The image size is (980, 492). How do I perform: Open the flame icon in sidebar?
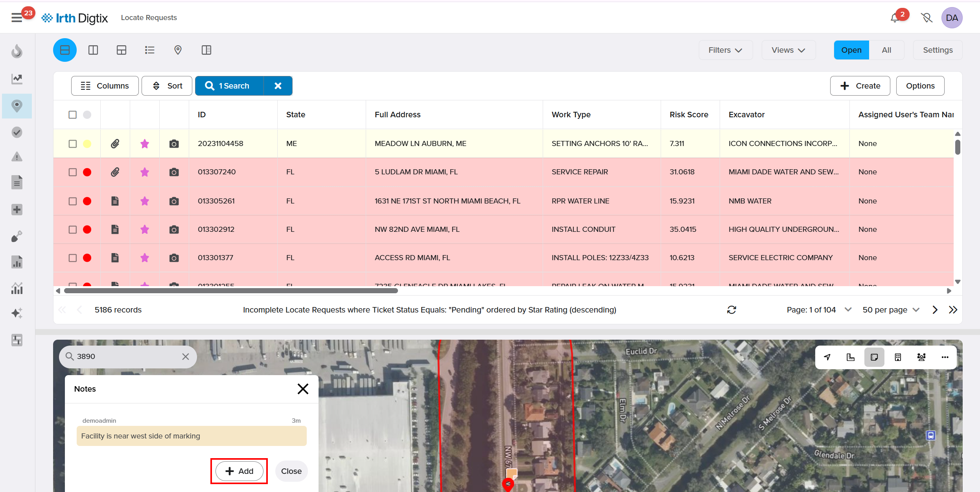[17, 51]
